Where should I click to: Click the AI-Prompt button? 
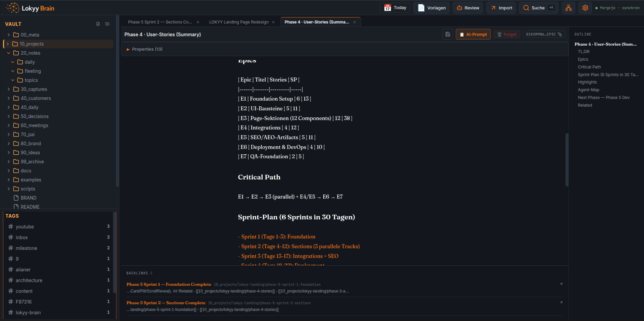(473, 34)
